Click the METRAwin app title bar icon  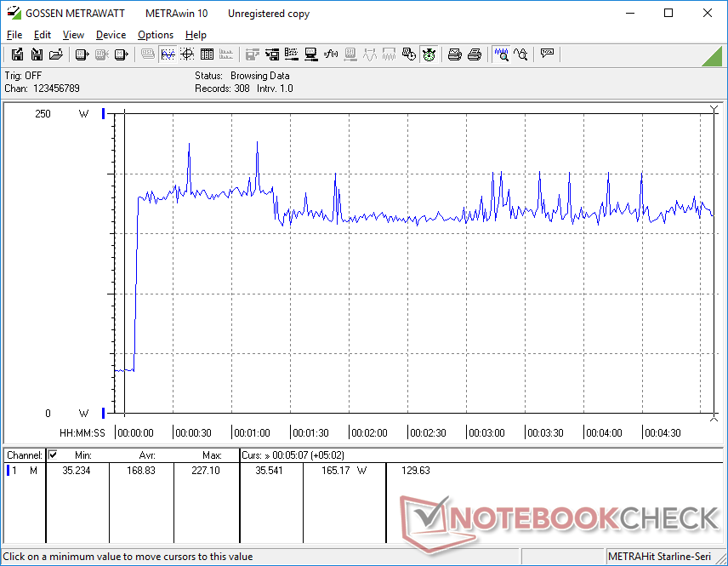[14, 13]
